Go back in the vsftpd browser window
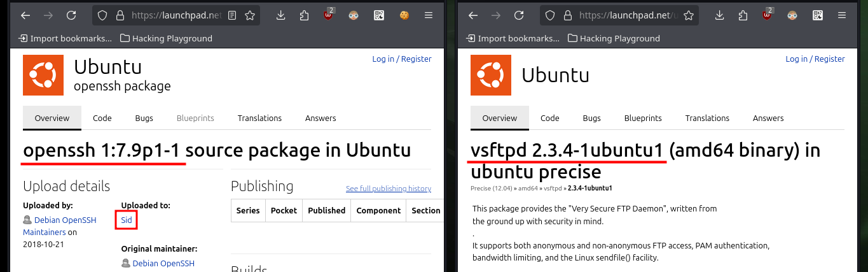The height and width of the screenshot is (272, 868). point(473,15)
